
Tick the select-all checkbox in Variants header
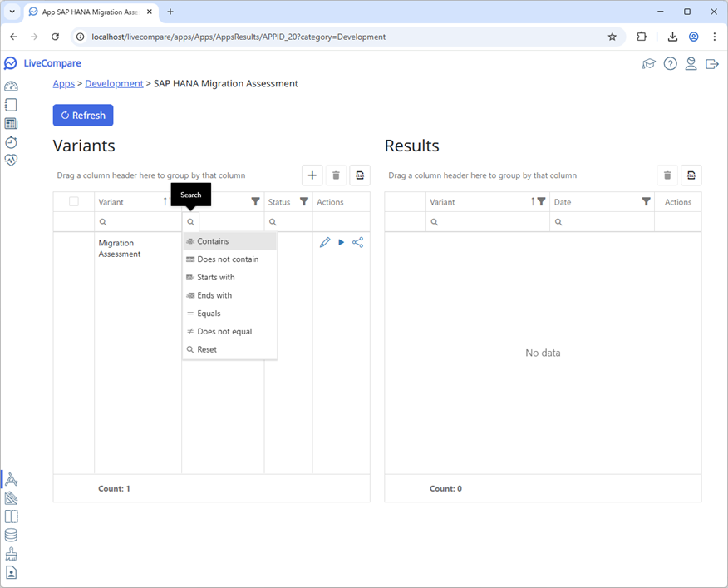coord(74,202)
